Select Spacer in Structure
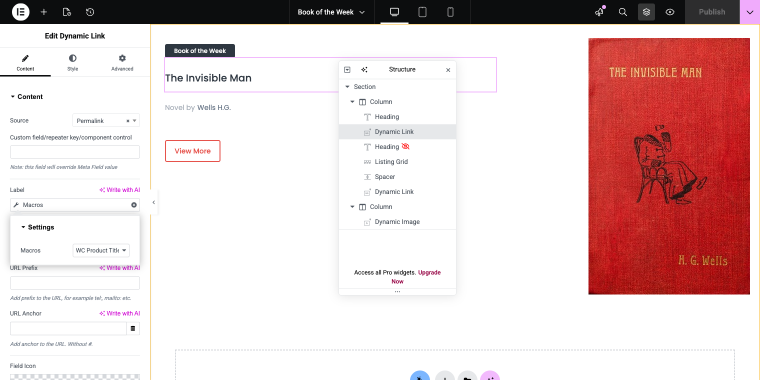This screenshot has height=380, width=760. coord(397,177)
